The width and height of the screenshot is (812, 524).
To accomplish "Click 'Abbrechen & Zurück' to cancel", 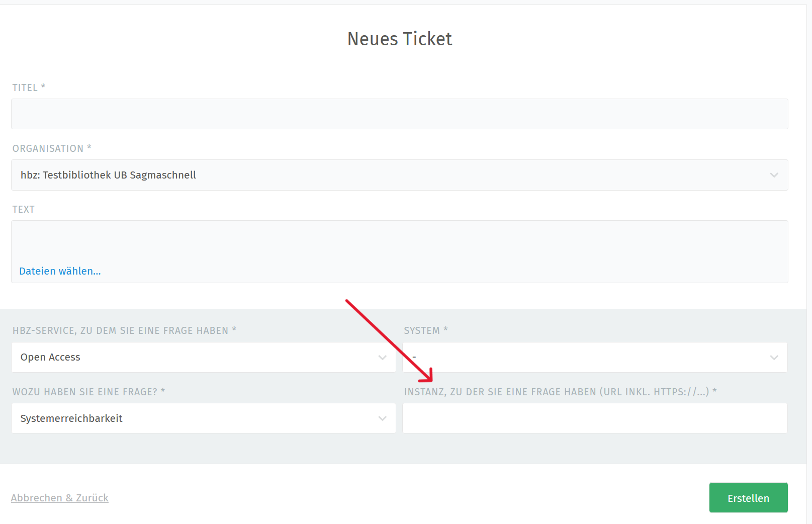I will (x=60, y=498).
